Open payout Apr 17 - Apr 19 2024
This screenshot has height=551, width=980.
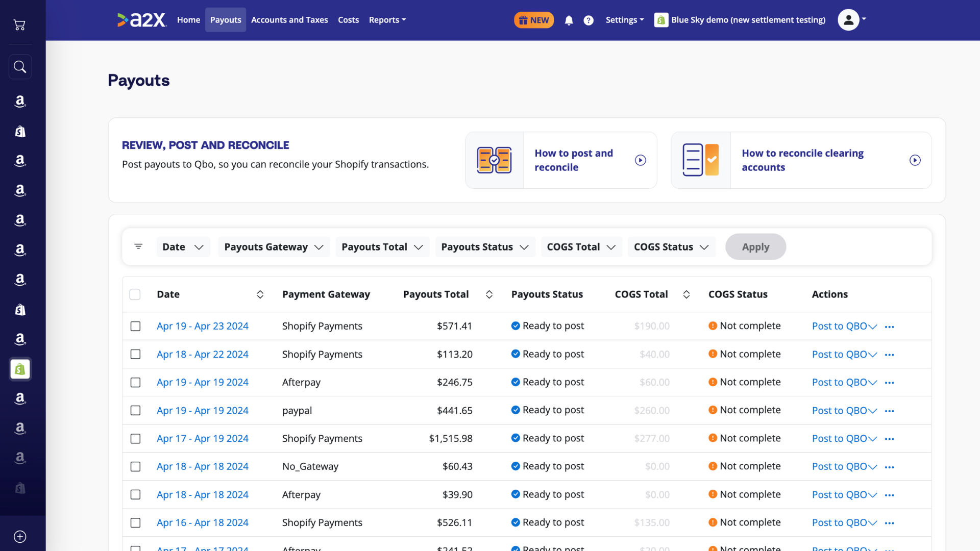point(203,438)
